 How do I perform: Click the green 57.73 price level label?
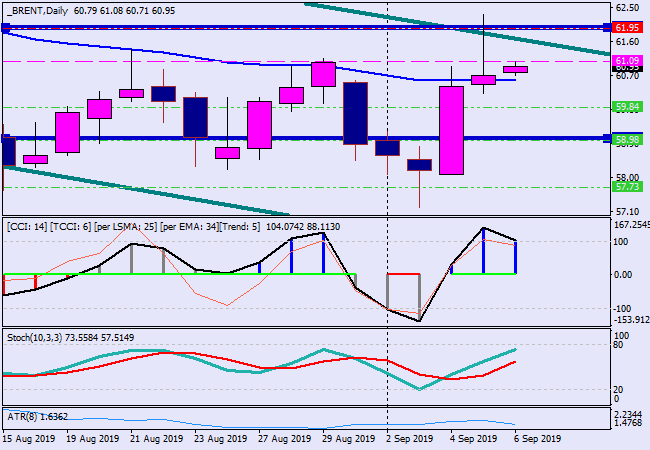pos(627,186)
